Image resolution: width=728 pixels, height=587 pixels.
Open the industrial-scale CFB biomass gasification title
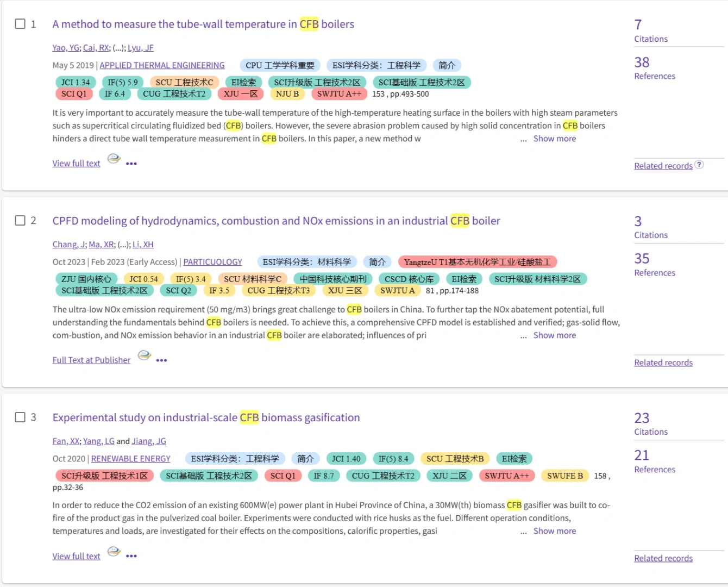point(206,418)
